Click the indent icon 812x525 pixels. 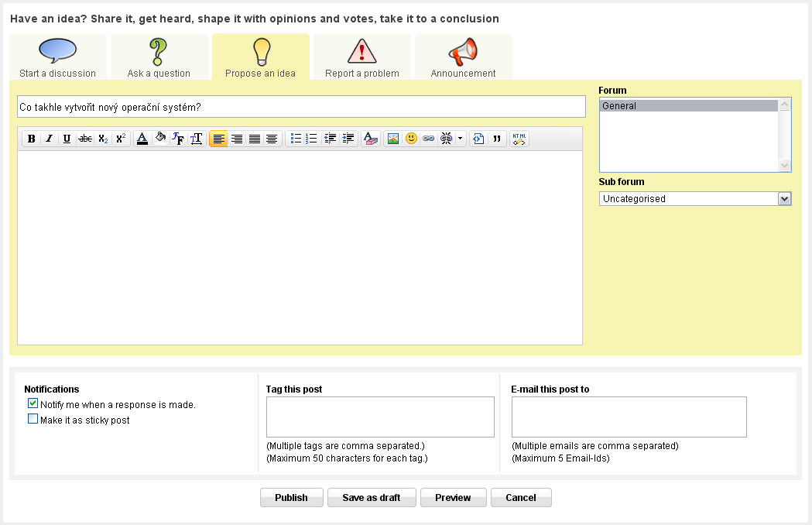[x=348, y=139]
